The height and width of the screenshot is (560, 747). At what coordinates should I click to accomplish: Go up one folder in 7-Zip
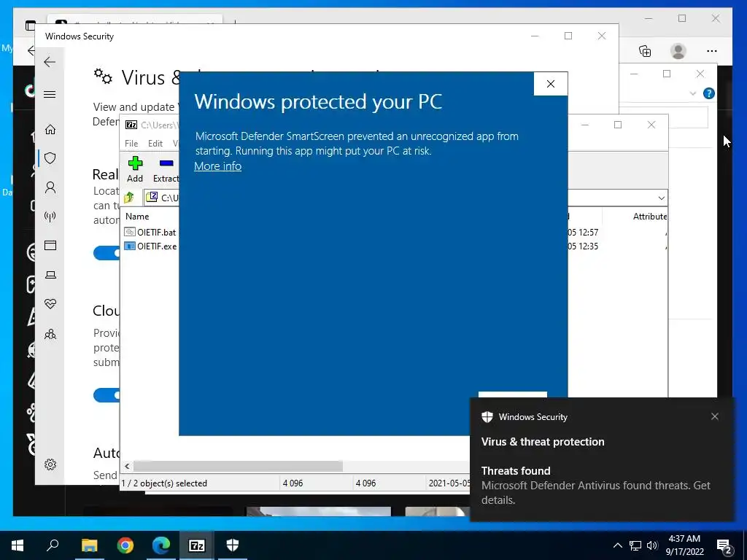[x=129, y=197]
